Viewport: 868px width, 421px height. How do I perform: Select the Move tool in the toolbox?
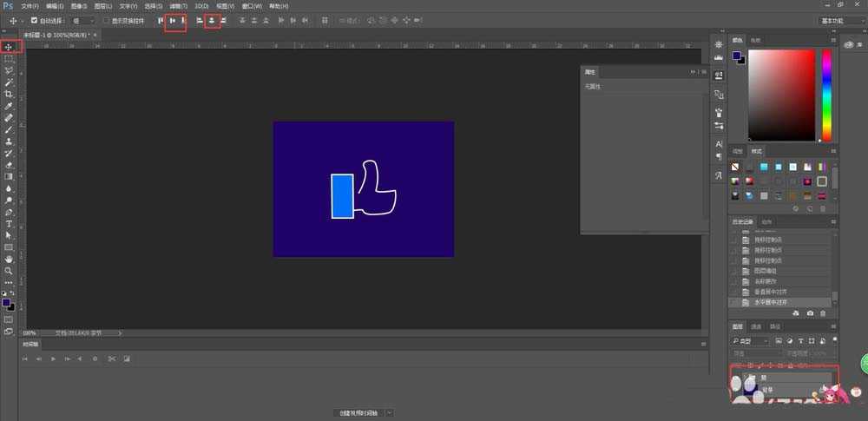10,46
